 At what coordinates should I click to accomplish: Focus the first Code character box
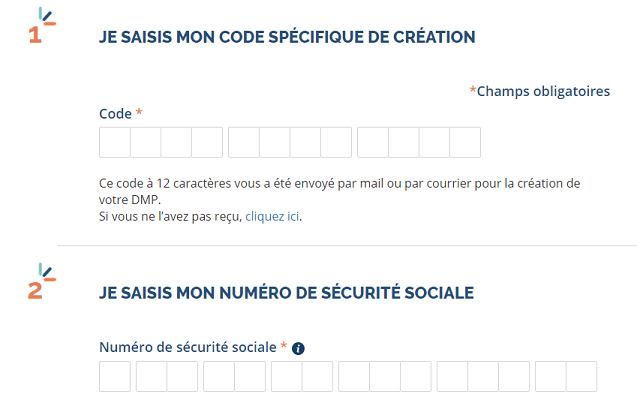point(115,143)
